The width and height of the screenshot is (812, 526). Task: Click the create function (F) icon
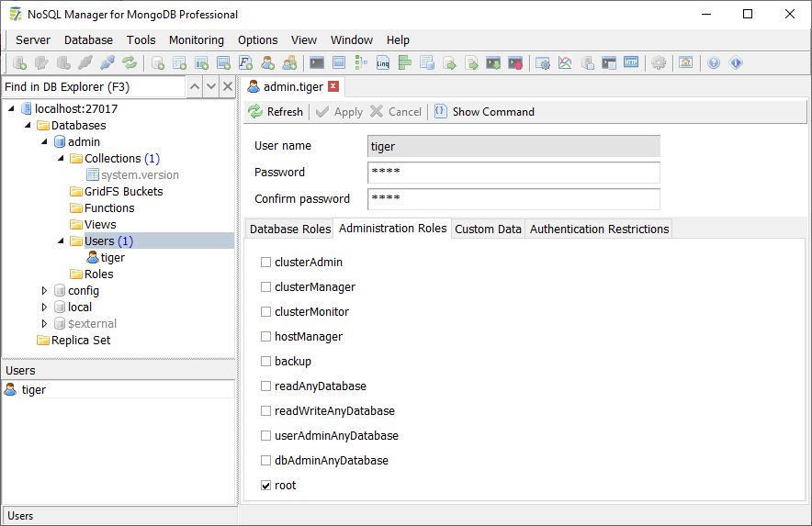[246, 63]
